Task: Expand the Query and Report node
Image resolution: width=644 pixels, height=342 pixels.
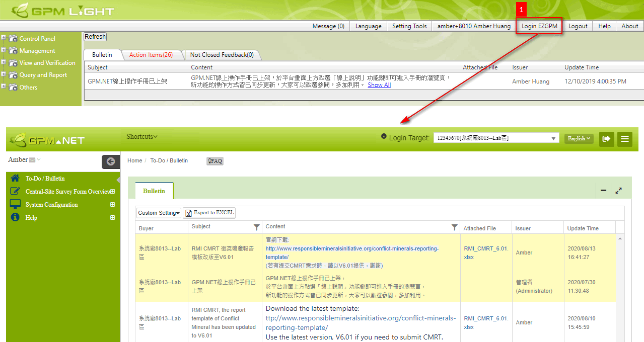Action: coord(4,74)
